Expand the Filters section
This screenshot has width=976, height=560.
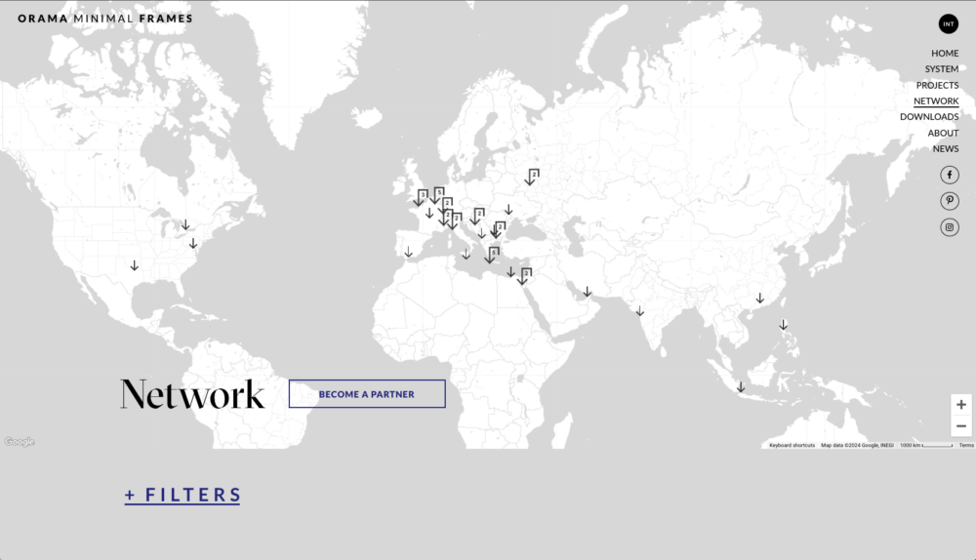point(183,495)
